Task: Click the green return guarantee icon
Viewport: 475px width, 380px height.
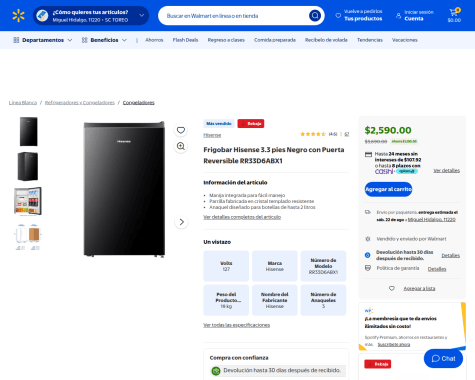Action: pyautogui.click(x=216, y=370)
